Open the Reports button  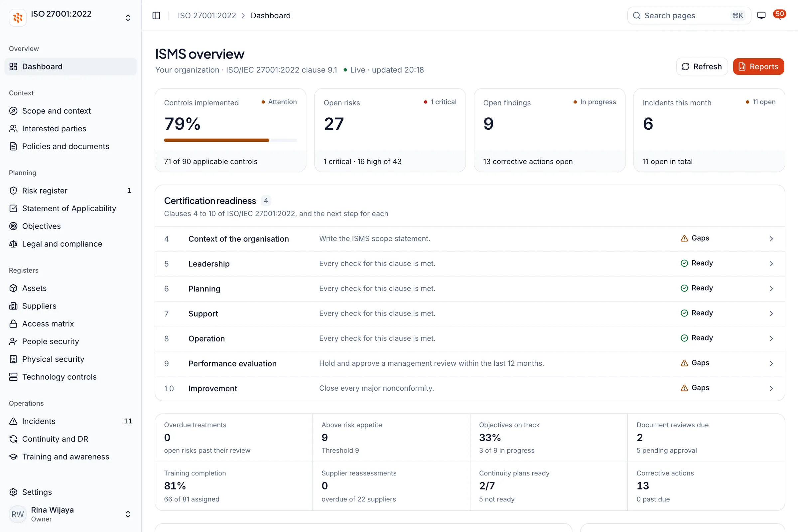(758, 66)
